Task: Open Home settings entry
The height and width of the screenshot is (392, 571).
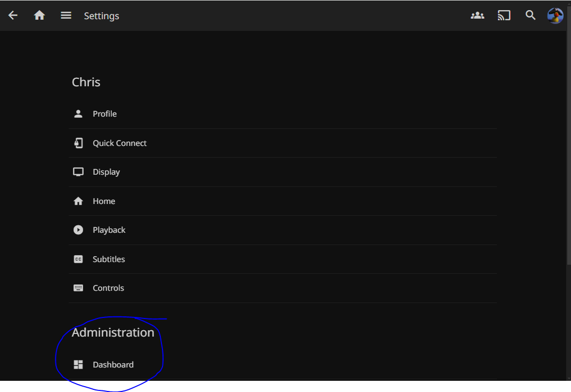Action: coord(104,201)
